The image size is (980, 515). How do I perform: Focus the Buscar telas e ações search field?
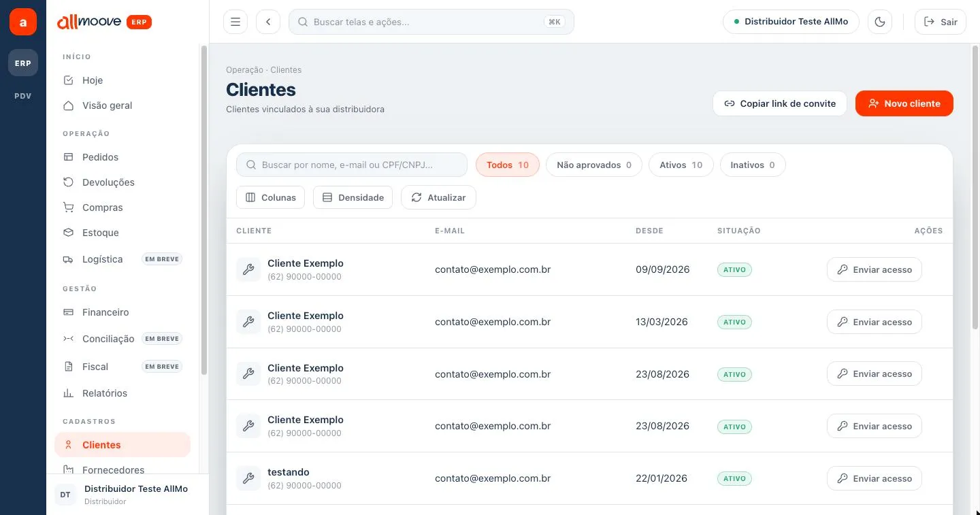click(x=431, y=22)
